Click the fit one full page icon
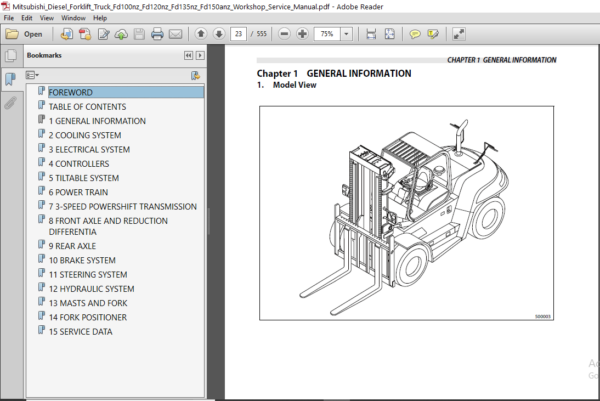This screenshot has height=401, width=600. [390, 34]
